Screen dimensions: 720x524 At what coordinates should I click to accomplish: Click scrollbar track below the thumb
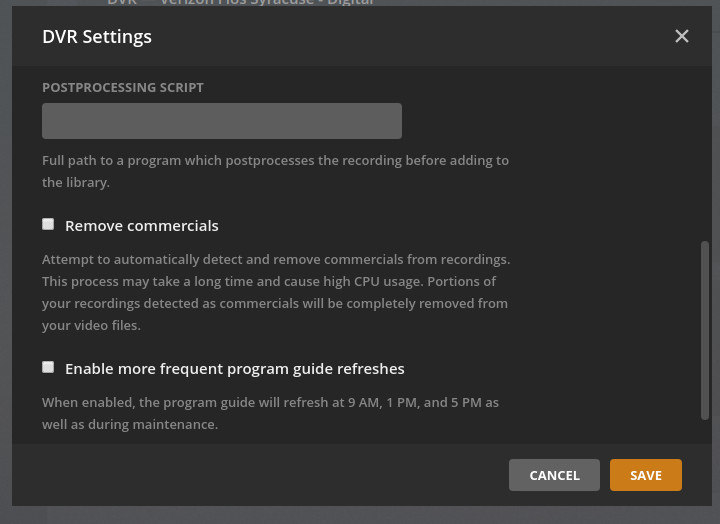tap(705, 432)
